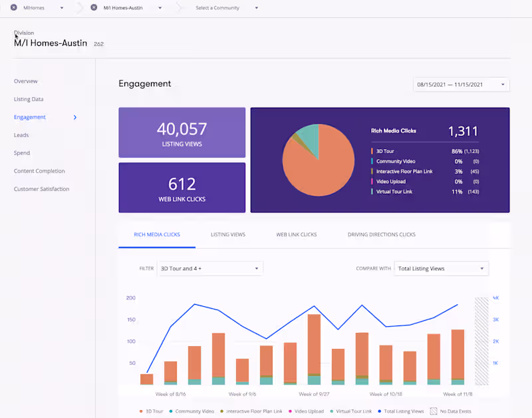This screenshot has width=532, height=418.
Task: Click the Week of 10/18 axis label
Action: 386,394
